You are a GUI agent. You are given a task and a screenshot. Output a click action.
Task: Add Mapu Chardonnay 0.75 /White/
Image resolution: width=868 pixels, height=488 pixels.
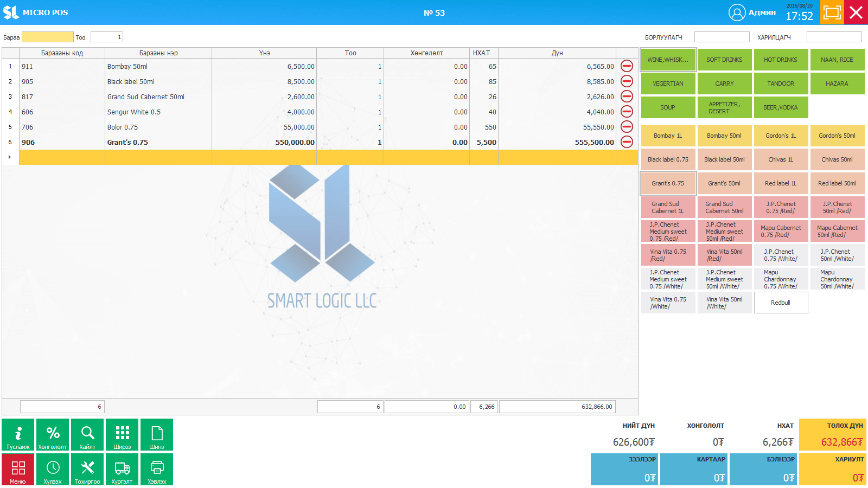click(x=781, y=279)
